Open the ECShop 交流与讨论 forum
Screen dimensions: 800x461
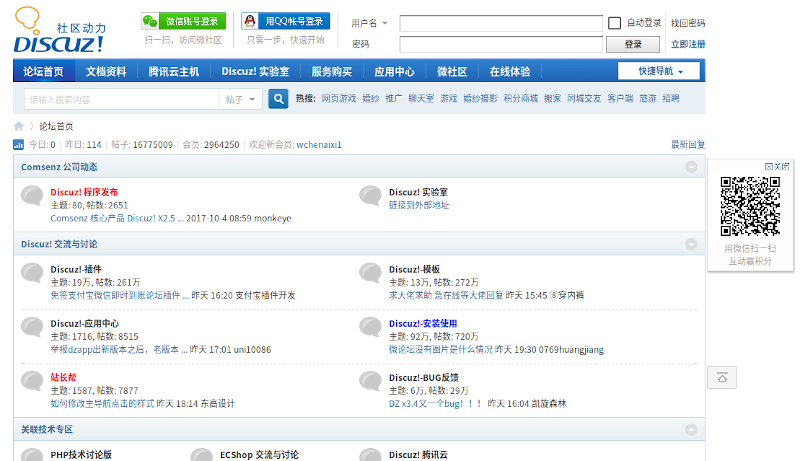pyautogui.click(x=259, y=455)
